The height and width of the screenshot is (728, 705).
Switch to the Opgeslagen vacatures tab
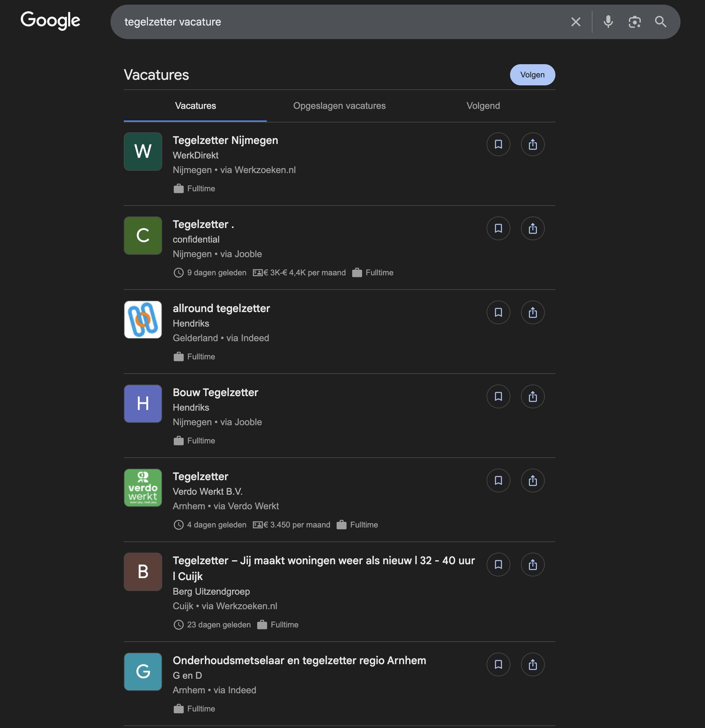pyautogui.click(x=339, y=106)
